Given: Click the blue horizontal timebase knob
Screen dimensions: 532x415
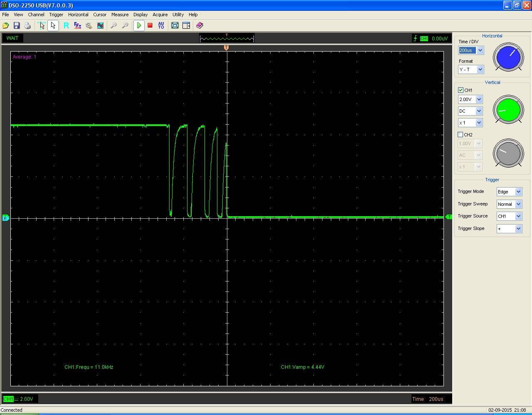Looking at the screenshot, I should tap(508, 57).
